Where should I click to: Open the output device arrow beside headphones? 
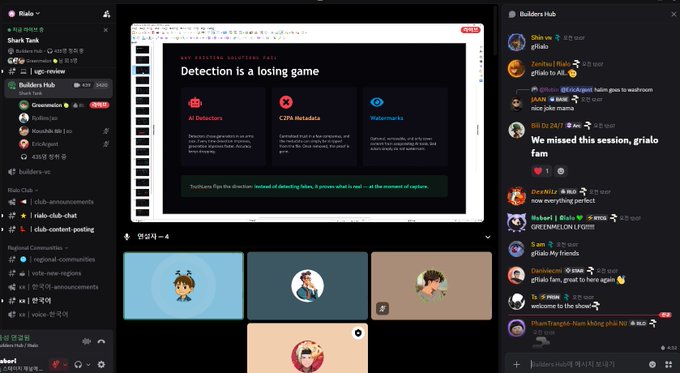88,364
